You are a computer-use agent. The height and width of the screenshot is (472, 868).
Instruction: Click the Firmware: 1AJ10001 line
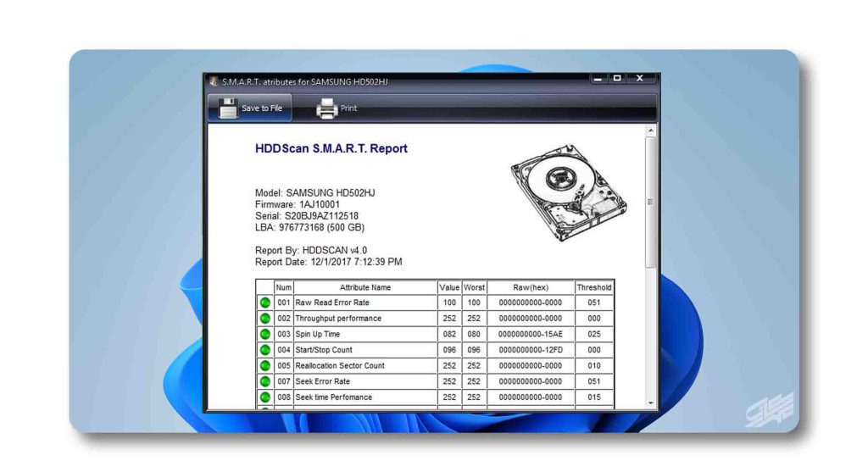tap(298, 204)
